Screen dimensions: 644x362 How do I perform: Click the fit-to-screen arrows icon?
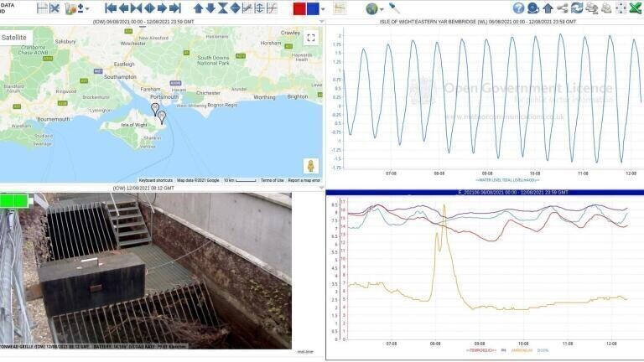[x=621, y=8]
